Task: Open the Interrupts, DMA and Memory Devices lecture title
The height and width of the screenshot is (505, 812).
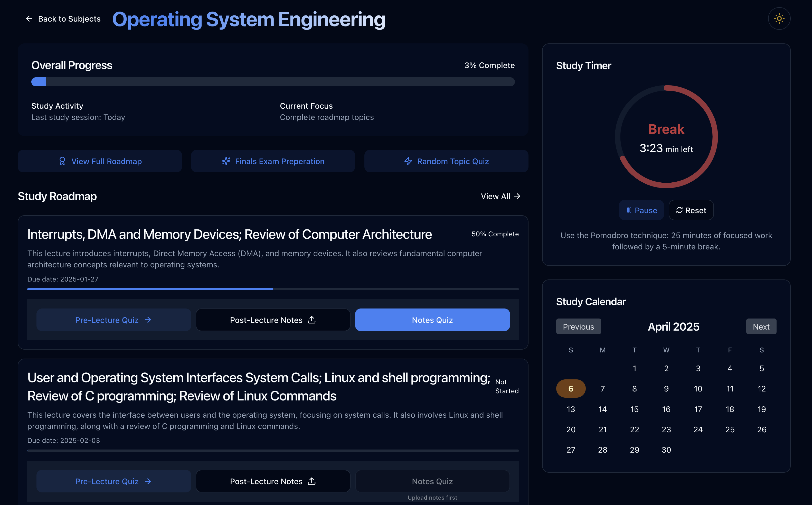Action: click(x=229, y=235)
